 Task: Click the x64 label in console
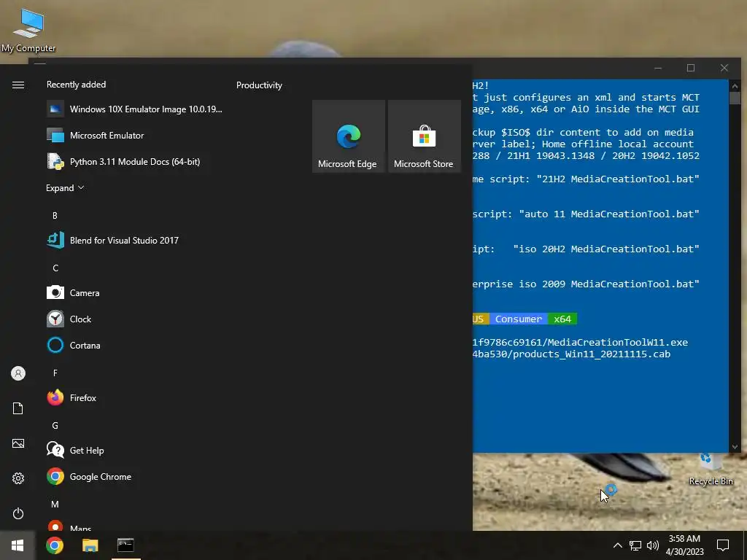pos(562,319)
